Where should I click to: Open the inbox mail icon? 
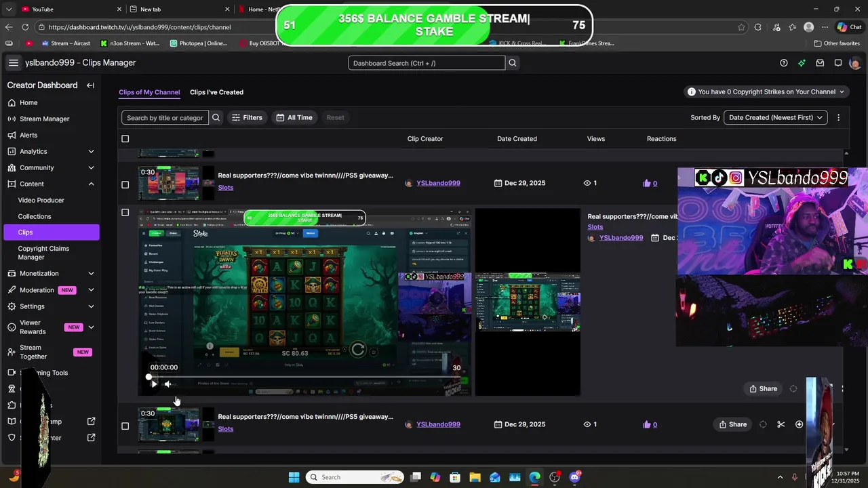[x=820, y=63]
